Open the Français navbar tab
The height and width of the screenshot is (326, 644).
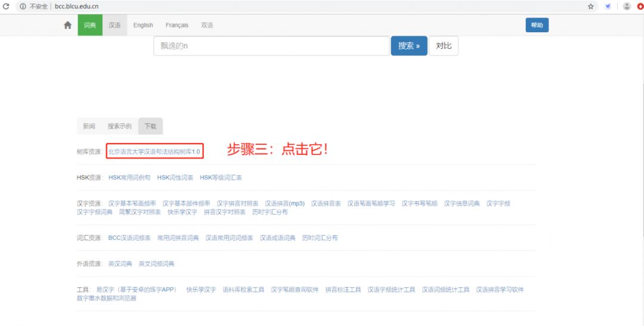pos(177,25)
